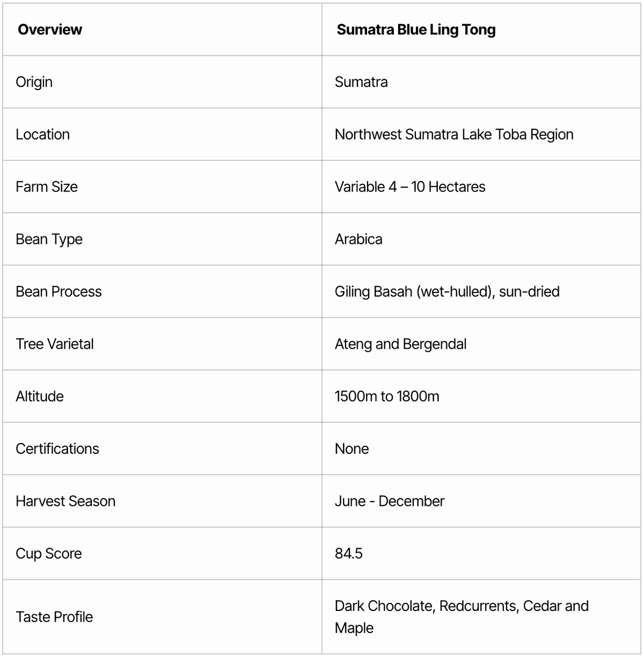Screen dimensions: 644x656
Task: Click the Overview header cell
Action: tap(50, 30)
